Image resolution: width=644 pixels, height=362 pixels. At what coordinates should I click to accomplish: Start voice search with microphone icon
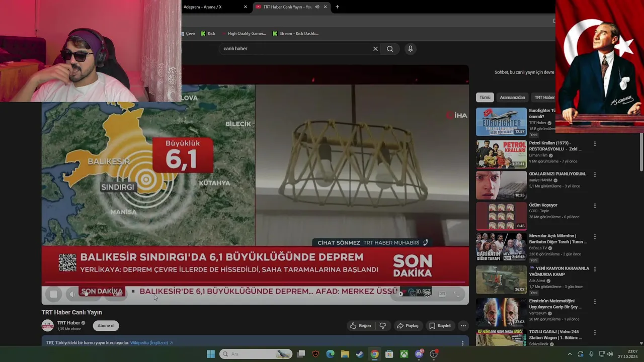[411, 49]
